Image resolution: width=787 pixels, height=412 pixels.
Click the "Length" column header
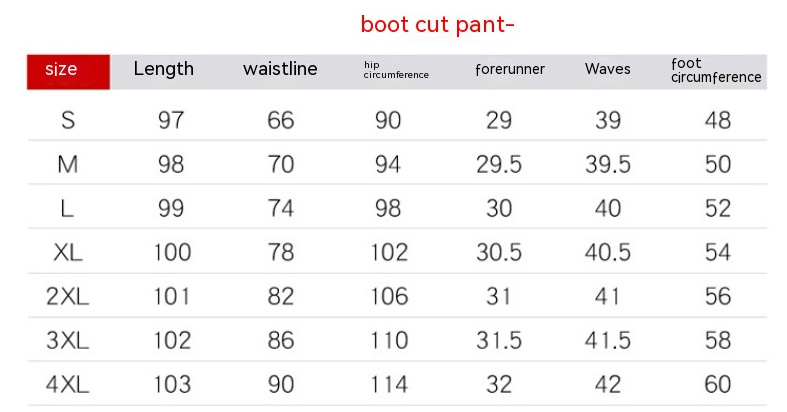click(x=164, y=69)
